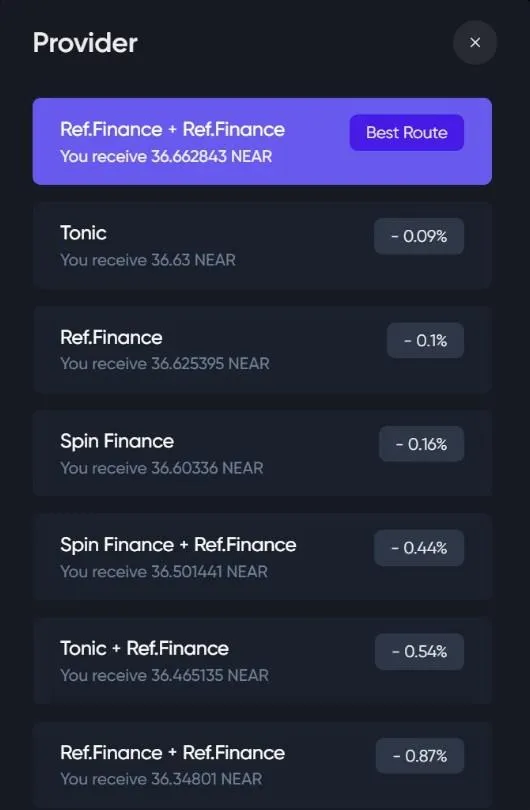
Task: Click "You receive 36.60336 NEAR" text
Action: (x=162, y=468)
